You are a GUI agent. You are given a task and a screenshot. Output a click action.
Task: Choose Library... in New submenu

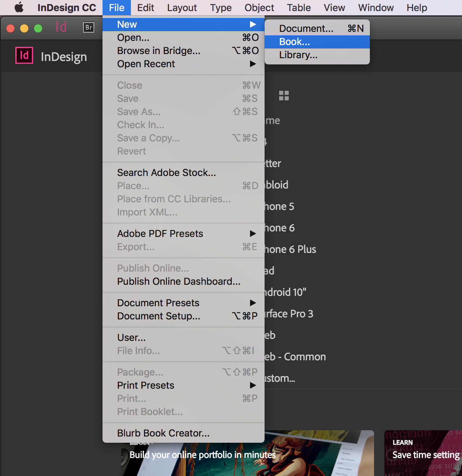tap(317, 55)
